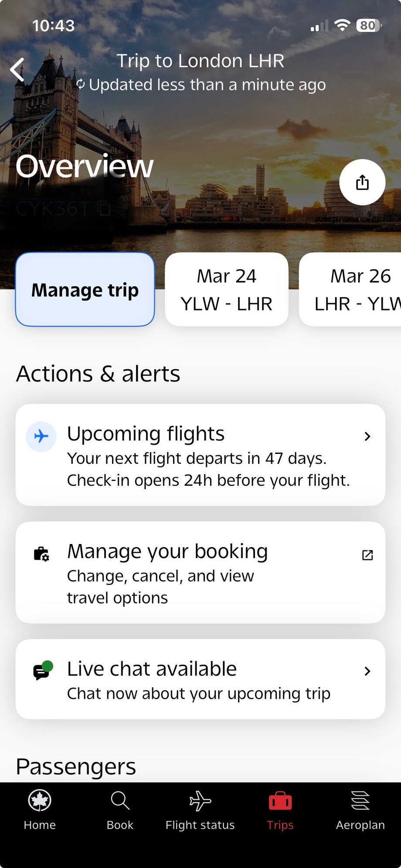
Task: Tap the live chat bubble icon
Action: [43, 671]
